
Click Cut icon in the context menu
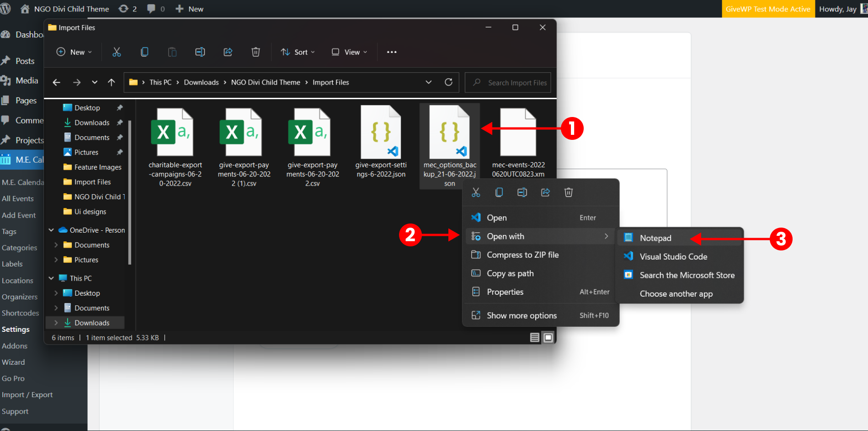tap(476, 192)
